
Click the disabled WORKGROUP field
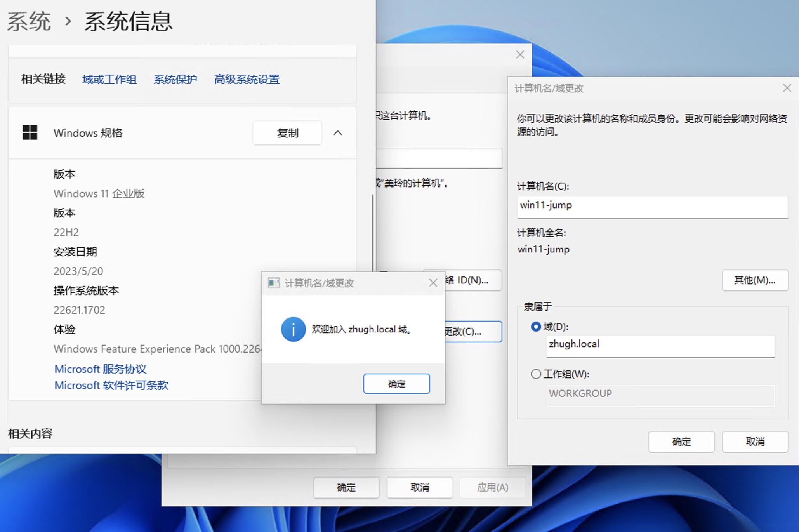660,395
